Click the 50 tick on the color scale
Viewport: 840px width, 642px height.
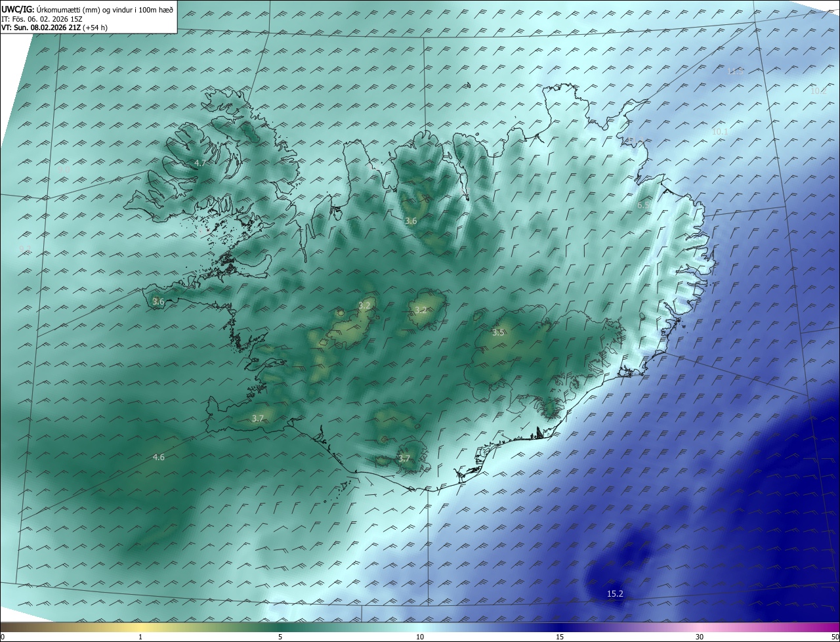click(835, 637)
